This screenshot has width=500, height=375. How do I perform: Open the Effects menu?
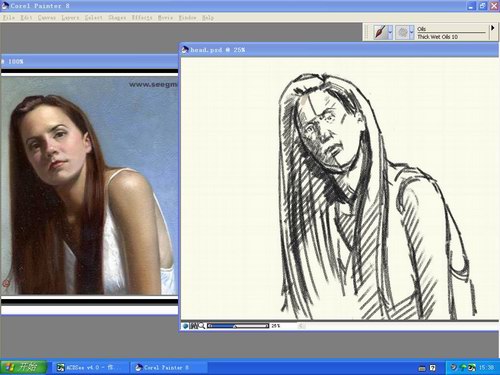pyautogui.click(x=142, y=17)
